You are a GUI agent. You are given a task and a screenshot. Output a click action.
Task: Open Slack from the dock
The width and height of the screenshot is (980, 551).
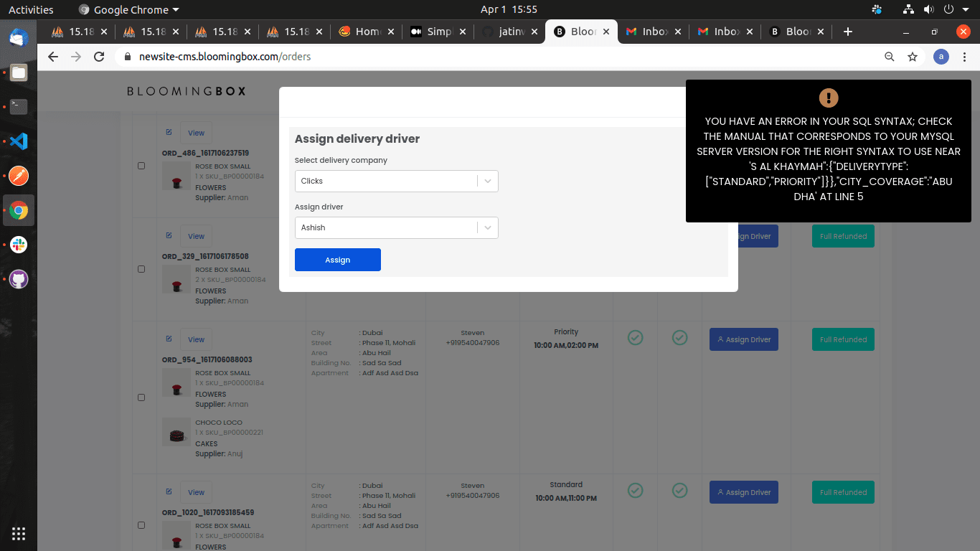pyautogui.click(x=19, y=245)
